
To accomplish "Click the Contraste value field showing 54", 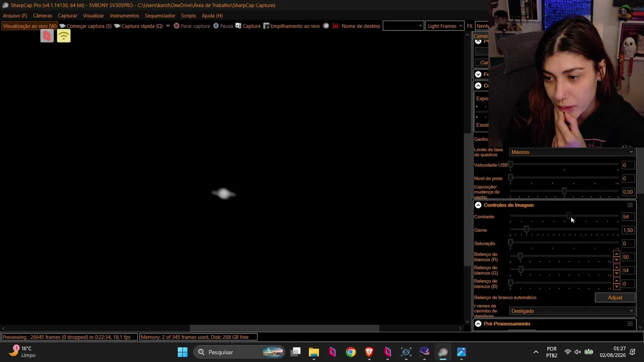I will (x=628, y=217).
